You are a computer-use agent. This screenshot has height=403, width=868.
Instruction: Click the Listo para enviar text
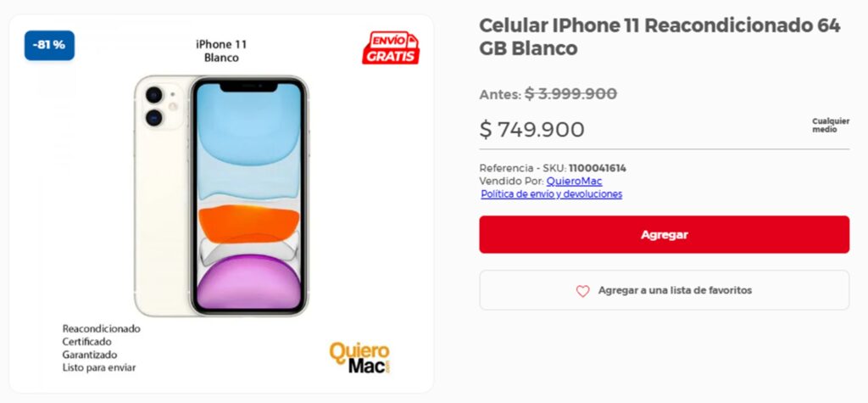point(99,367)
